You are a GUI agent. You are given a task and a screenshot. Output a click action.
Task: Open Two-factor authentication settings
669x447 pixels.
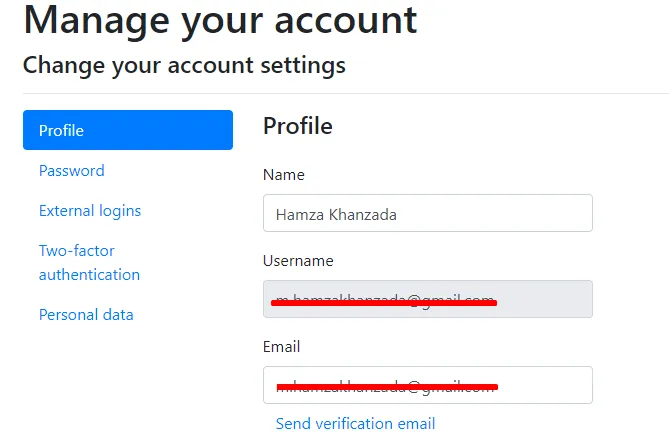coord(89,262)
